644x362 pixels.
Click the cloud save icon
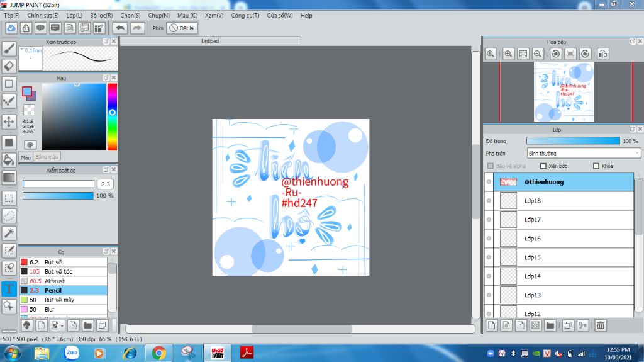click(x=11, y=28)
